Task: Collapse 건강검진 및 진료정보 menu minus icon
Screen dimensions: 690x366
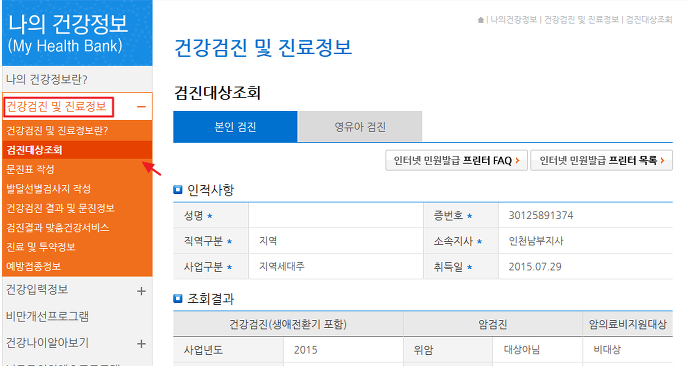Action: point(141,106)
